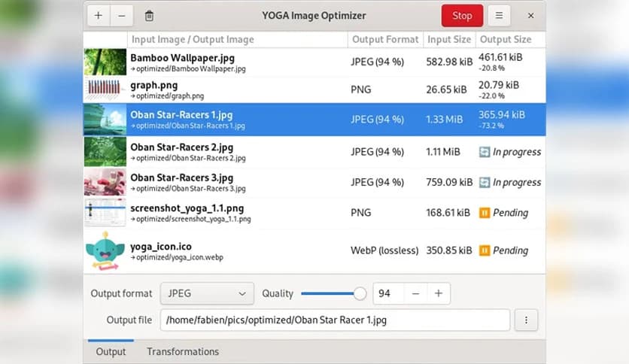Screen dimensions: 629x364
Task: Decrease quality with the minus stepper
Action: pos(415,293)
